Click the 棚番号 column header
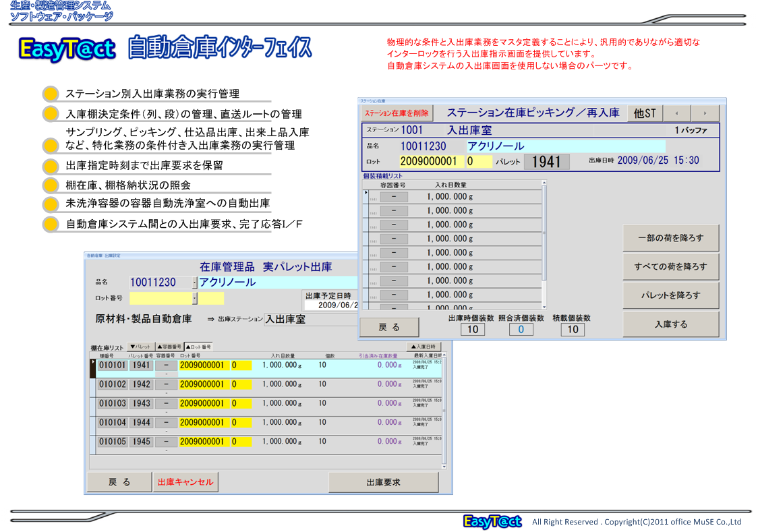Viewport: 758px width, 532px height. (x=107, y=355)
